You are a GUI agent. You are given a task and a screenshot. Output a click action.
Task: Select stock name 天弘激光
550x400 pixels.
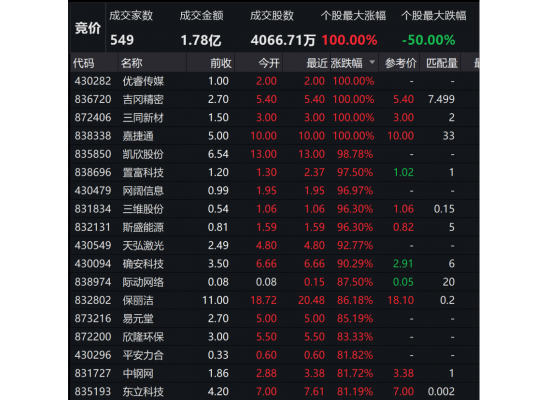coord(143,246)
